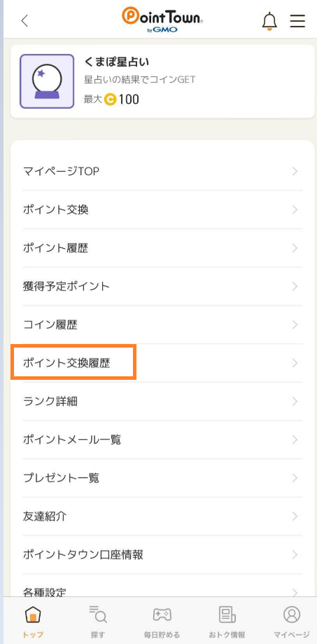
Task: Expand the コイン履歴 row chevron
Action: [x=295, y=325]
